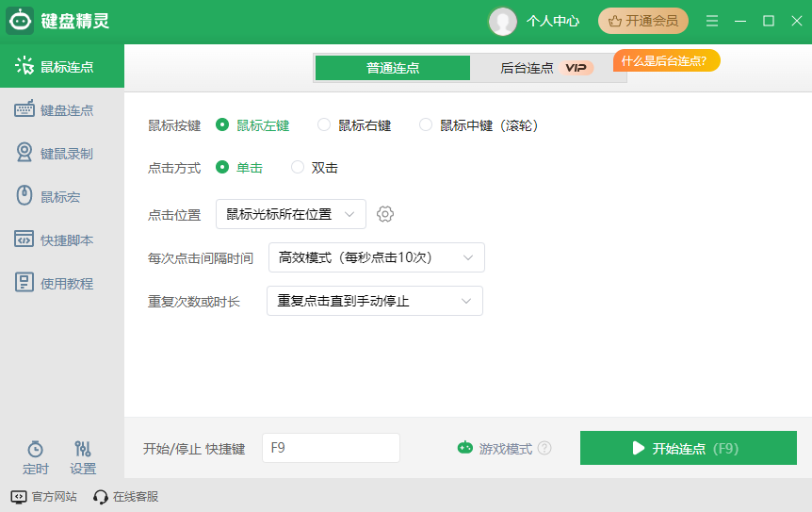Image resolution: width=812 pixels, height=512 pixels.
Task: Expand the 重复点击直到手动停止 dropdown
Action: pos(374,301)
